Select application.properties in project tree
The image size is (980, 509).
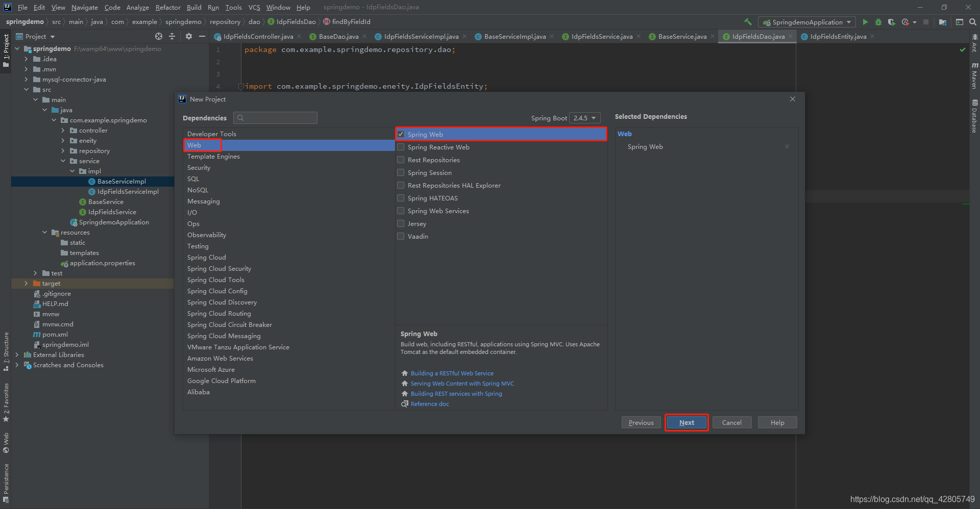coord(102,263)
